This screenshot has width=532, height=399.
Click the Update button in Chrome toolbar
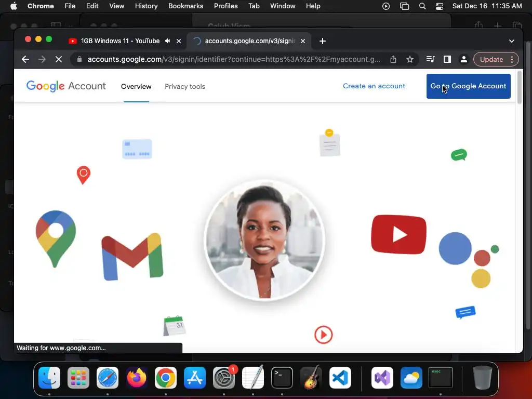pos(491,59)
